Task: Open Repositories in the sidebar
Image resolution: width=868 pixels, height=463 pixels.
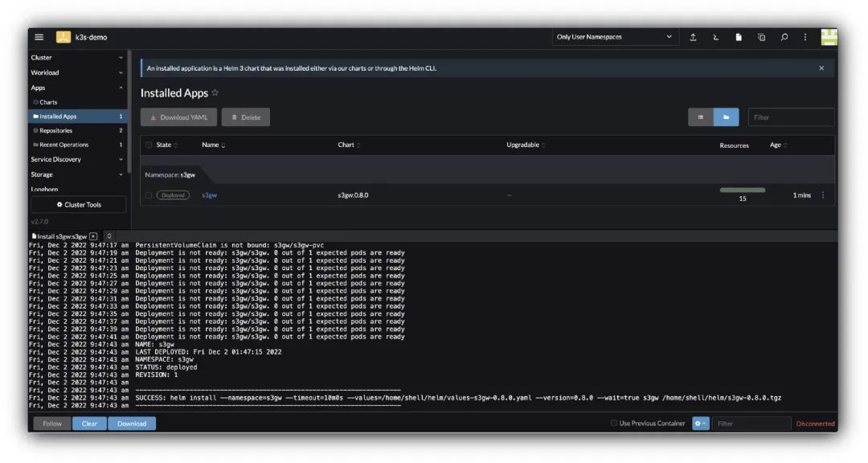Action: coord(77,131)
